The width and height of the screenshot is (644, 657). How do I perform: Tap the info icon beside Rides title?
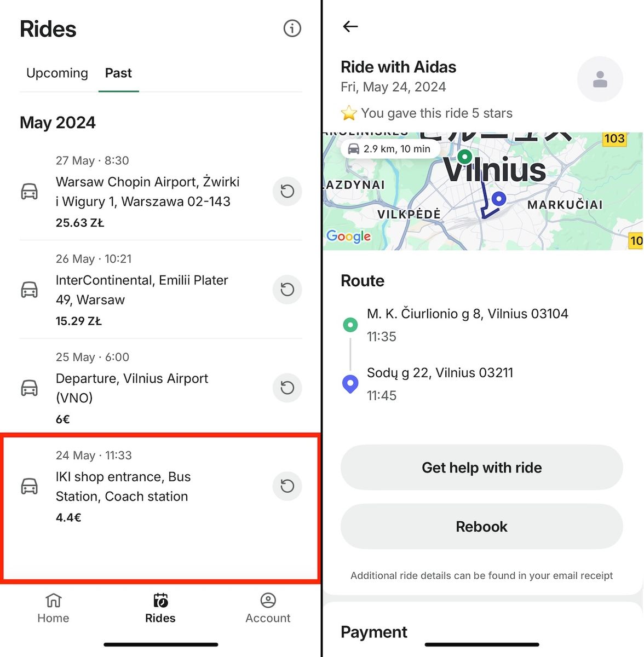pyautogui.click(x=292, y=28)
